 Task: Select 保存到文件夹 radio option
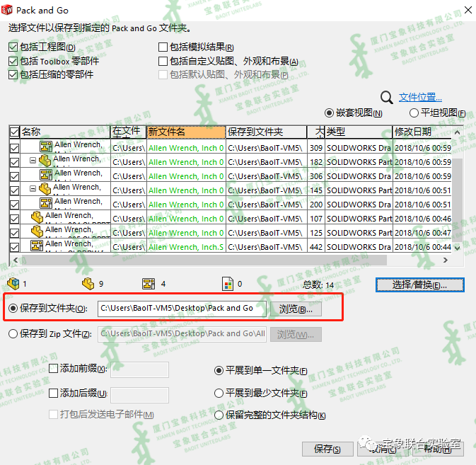(x=13, y=309)
